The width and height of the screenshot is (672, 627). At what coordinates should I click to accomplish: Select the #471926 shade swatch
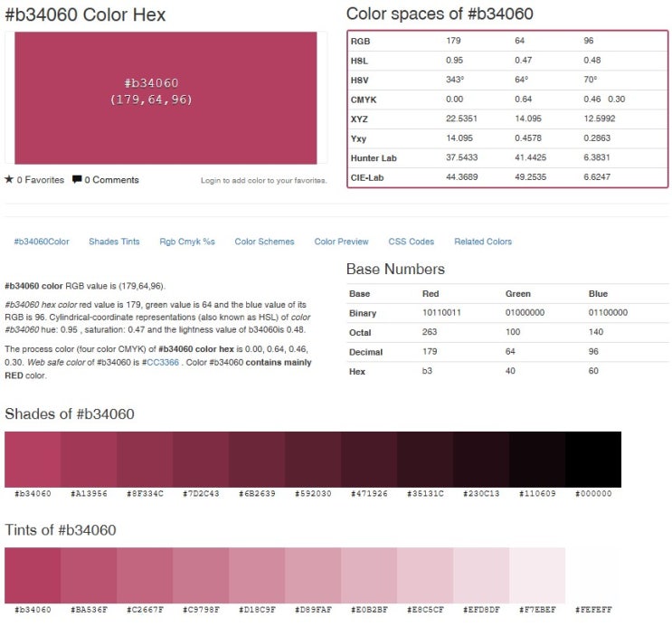point(369,460)
